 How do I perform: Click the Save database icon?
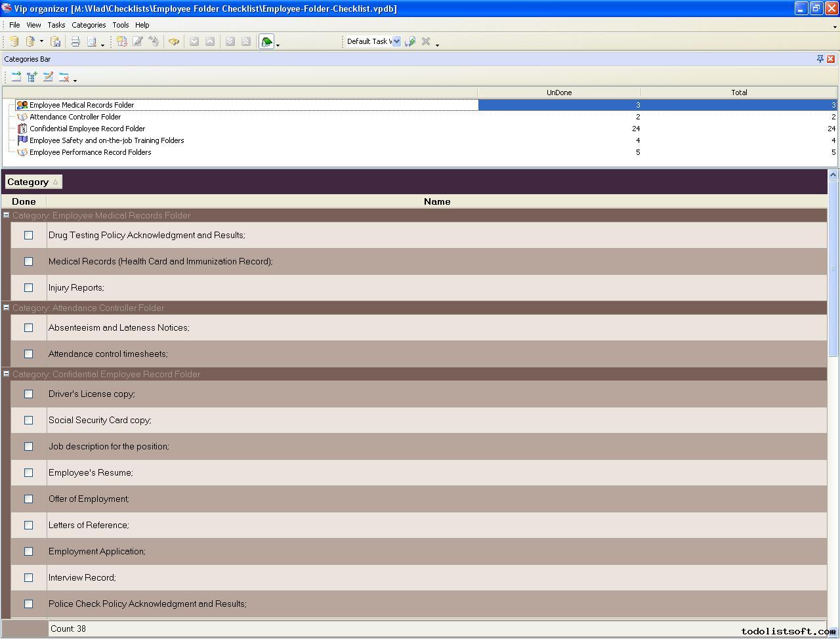click(56, 41)
